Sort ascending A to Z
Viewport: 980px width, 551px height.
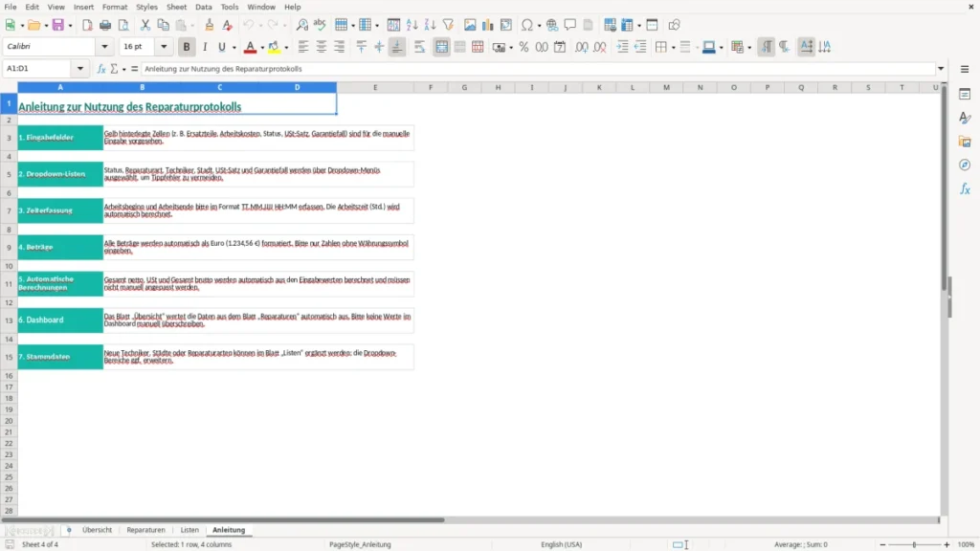(x=412, y=25)
